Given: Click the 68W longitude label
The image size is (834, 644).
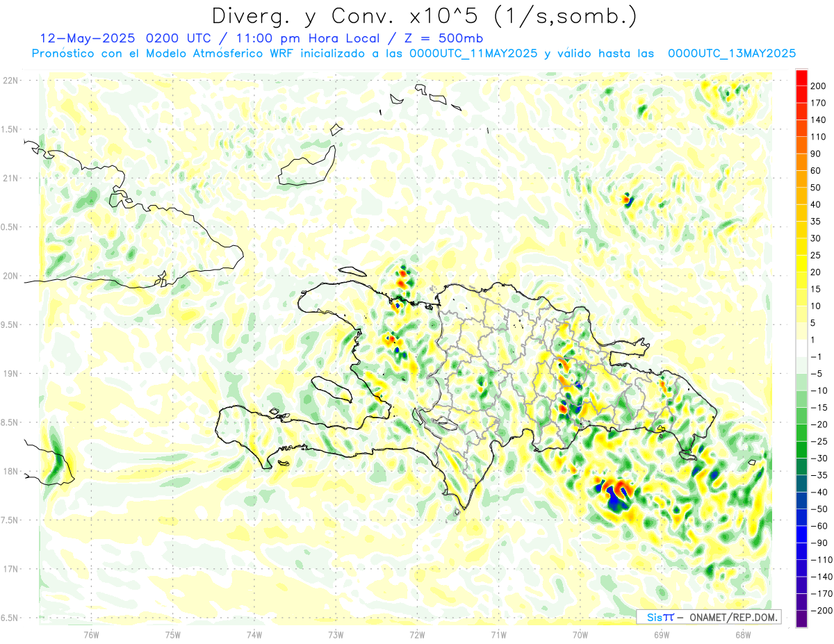Looking at the screenshot, I should (x=743, y=634).
